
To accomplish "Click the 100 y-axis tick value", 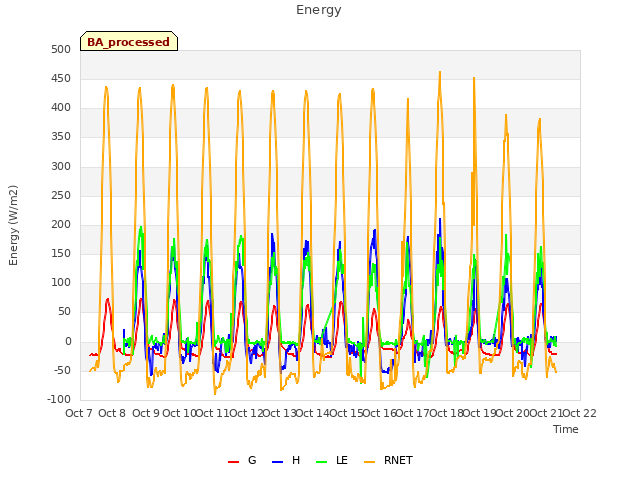I will [x=61, y=282].
